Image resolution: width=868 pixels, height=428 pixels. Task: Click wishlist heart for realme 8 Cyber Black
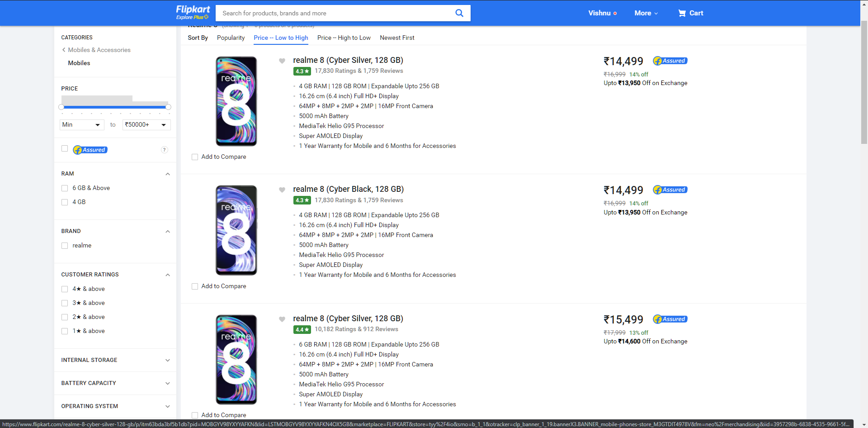click(282, 190)
